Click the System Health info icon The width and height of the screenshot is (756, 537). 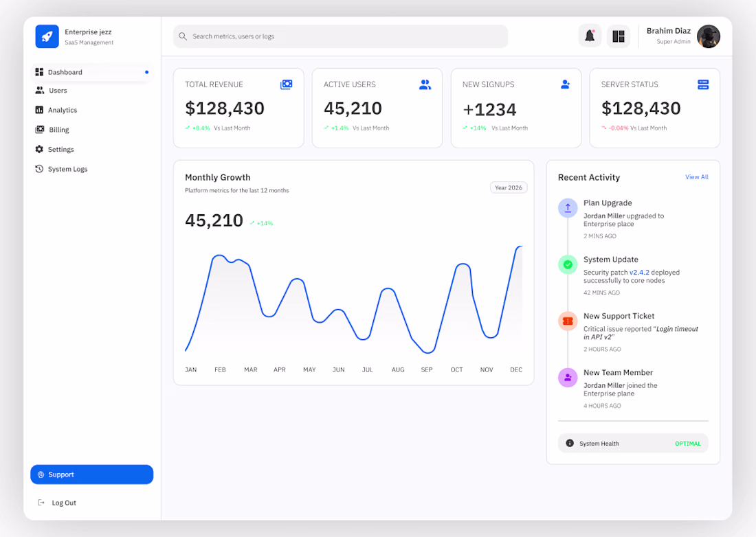pos(570,443)
